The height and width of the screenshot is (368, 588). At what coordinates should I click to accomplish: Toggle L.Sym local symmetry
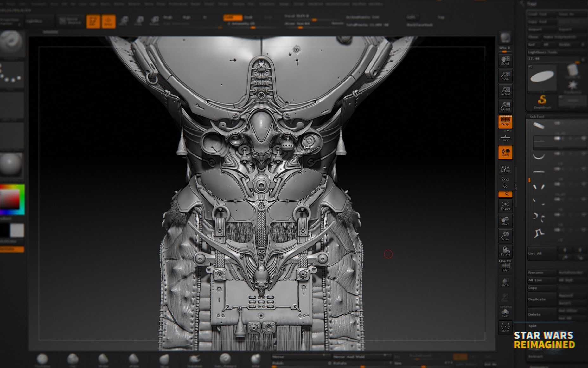(505, 168)
